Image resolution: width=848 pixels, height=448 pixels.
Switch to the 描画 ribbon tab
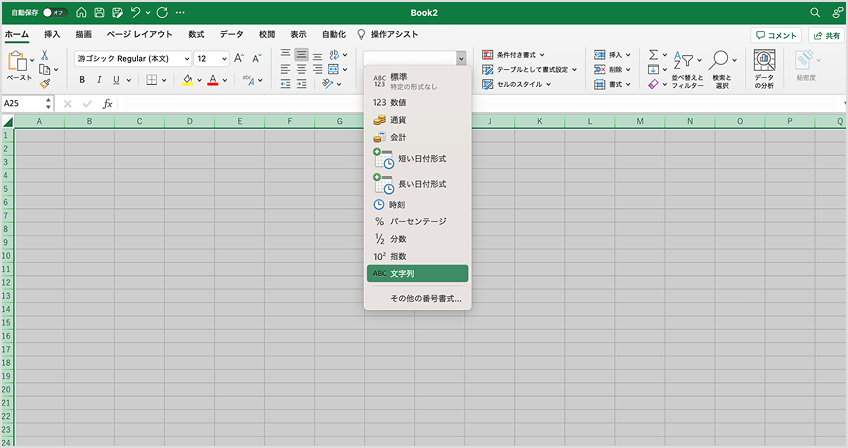(83, 35)
